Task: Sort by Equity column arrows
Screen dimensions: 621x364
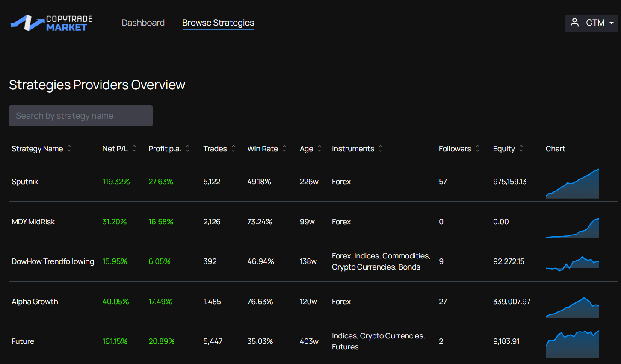Action: point(521,148)
